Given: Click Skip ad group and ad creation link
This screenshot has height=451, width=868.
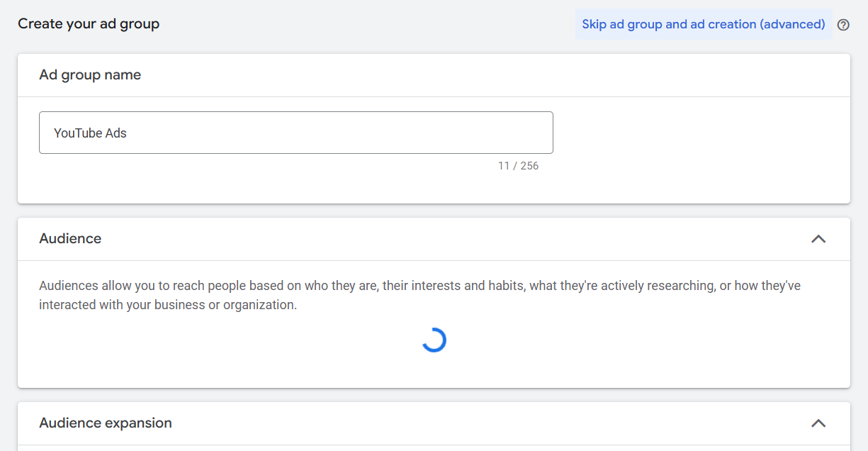Looking at the screenshot, I should tap(703, 24).
